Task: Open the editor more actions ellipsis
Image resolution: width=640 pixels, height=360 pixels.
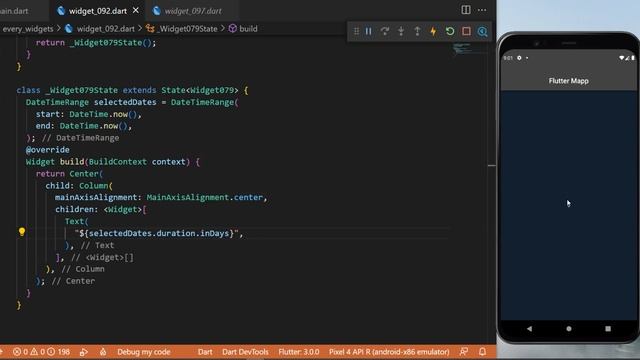Action: 482,10
